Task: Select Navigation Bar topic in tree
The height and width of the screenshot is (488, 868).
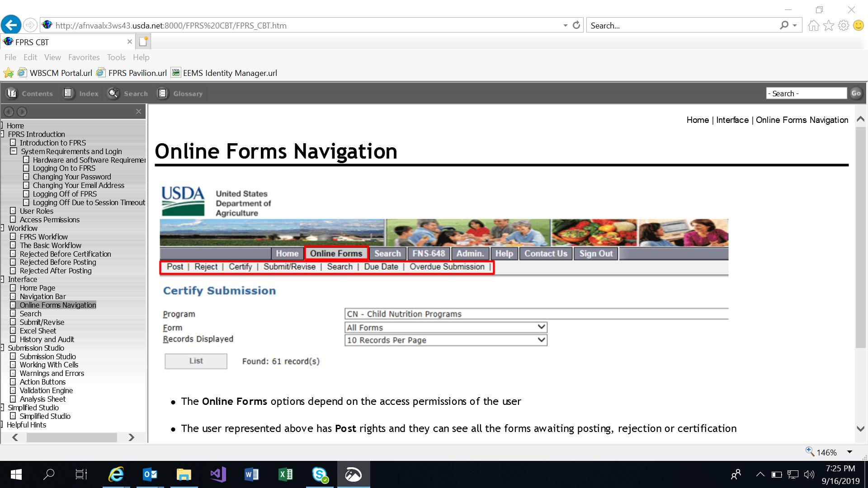Action: (42, 296)
